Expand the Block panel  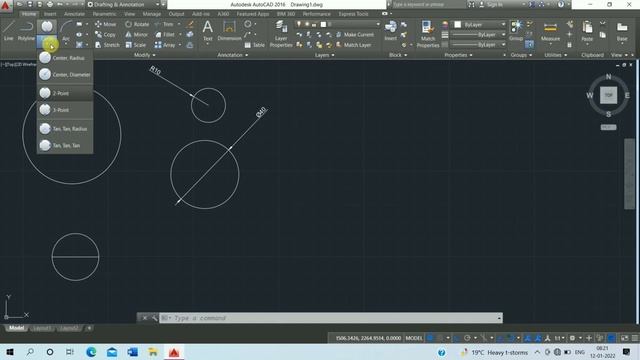pyautogui.click(x=398, y=55)
